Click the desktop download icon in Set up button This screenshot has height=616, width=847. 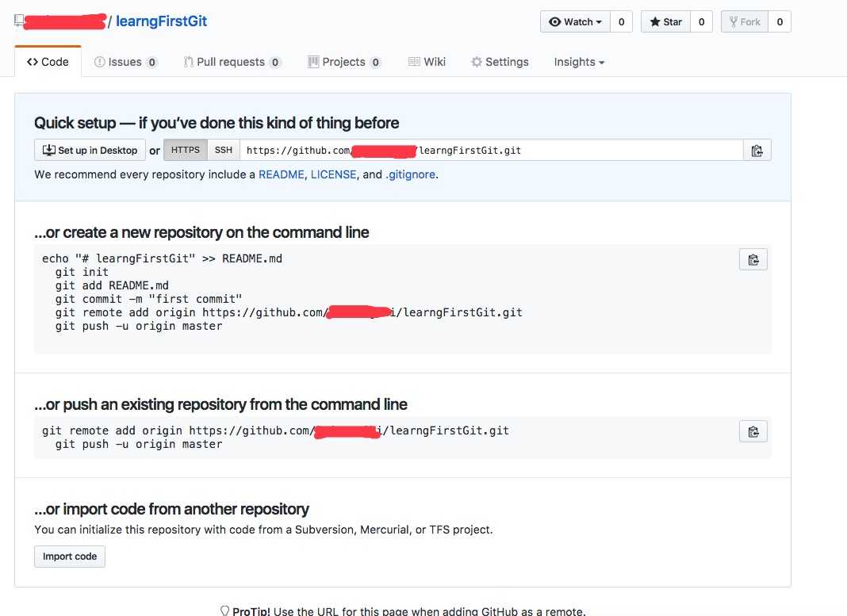[x=48, y=150]
